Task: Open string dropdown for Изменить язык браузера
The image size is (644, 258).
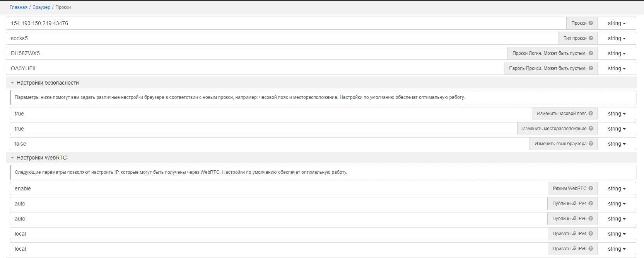Action: [x=617, y=144]
